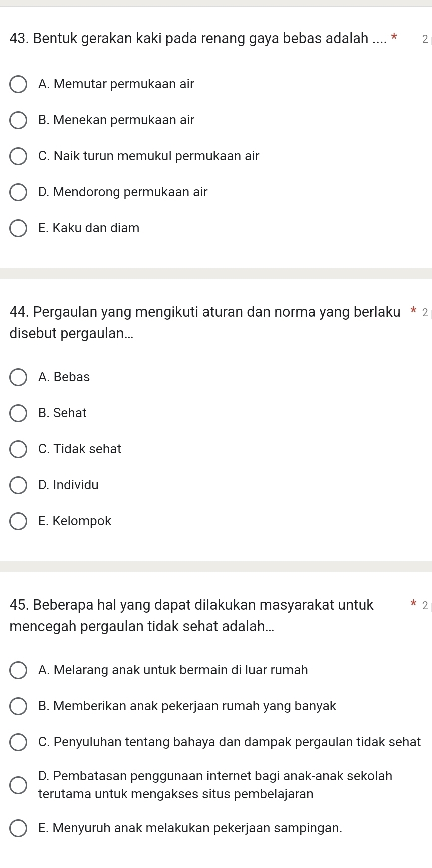
Task: Select D. Mendorong permukaan air
Action: pyautogui.click(x=19, y=192)
